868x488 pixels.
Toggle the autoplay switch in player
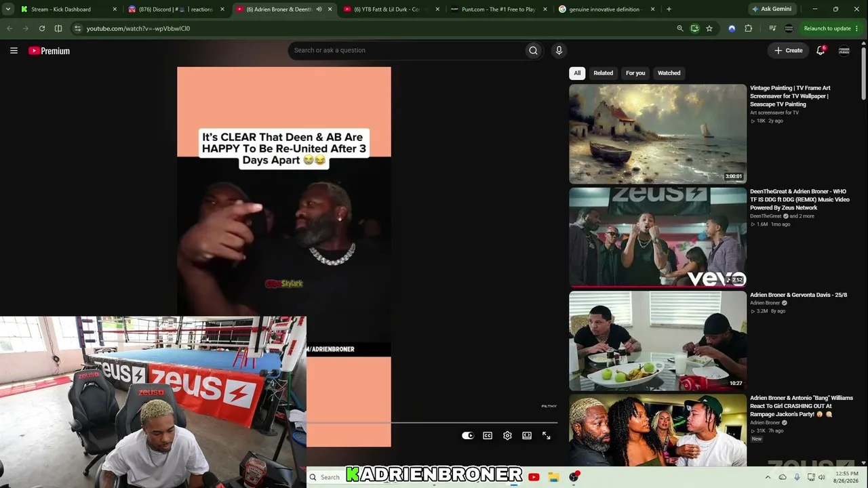coord(467,436)
